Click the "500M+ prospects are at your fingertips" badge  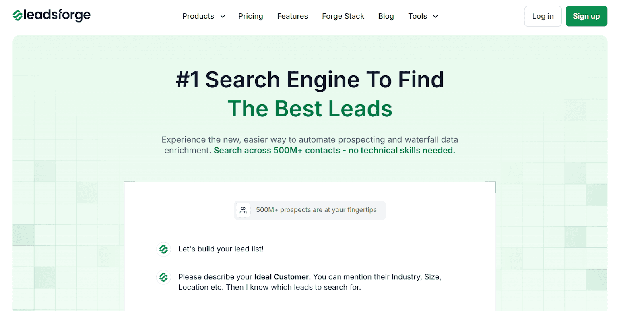coord(310,210)
